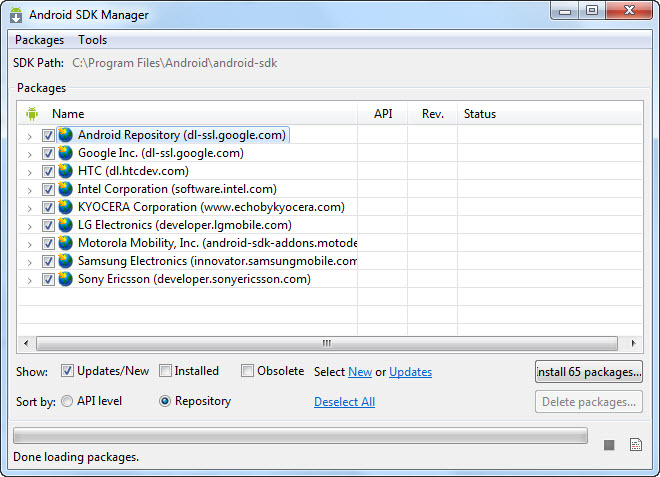
Task: Open the log window icon at bottom right
Action: [636, 445]
